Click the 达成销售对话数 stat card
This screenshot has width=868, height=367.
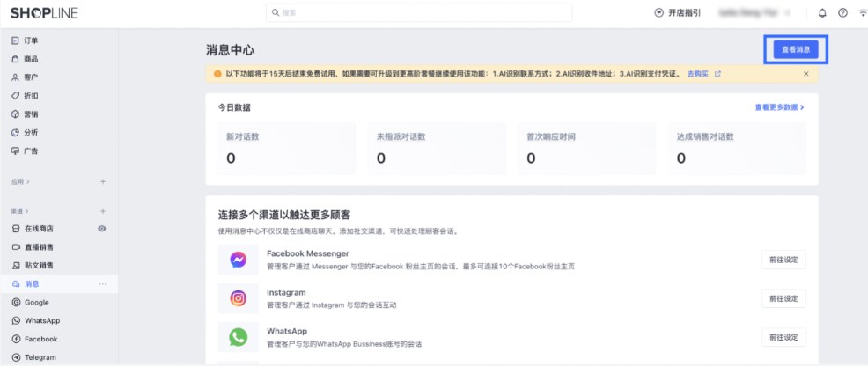coord(737,149)
